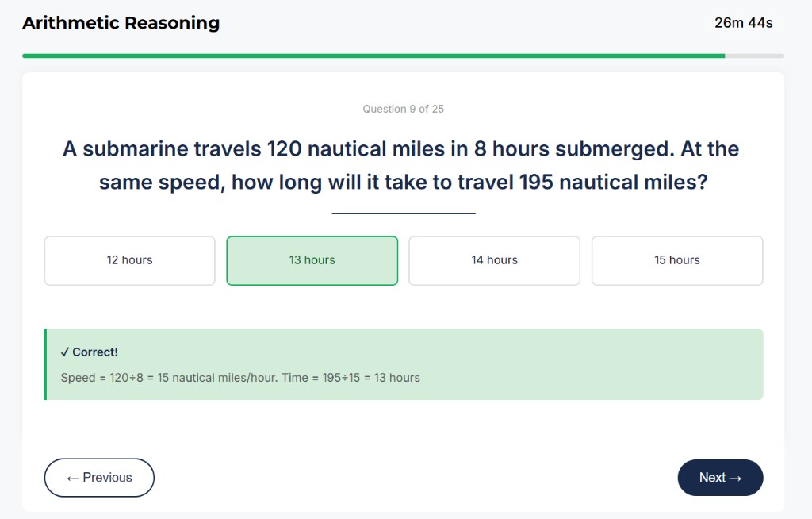This screenshot has height=519, width=812.
Task: Click the left arrow icon inside Previous
Action: [x=71, y=477]
